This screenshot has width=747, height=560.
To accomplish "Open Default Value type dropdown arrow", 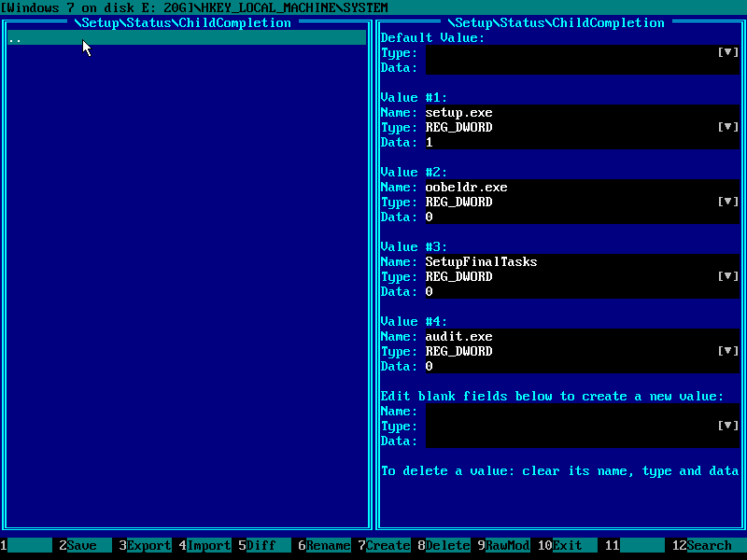I will 728,52.
